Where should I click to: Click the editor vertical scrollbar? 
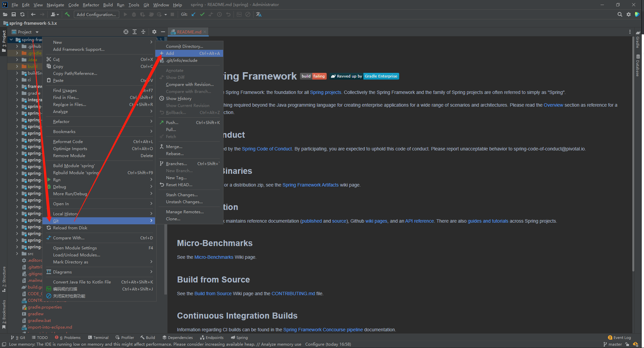click(633, 154)
